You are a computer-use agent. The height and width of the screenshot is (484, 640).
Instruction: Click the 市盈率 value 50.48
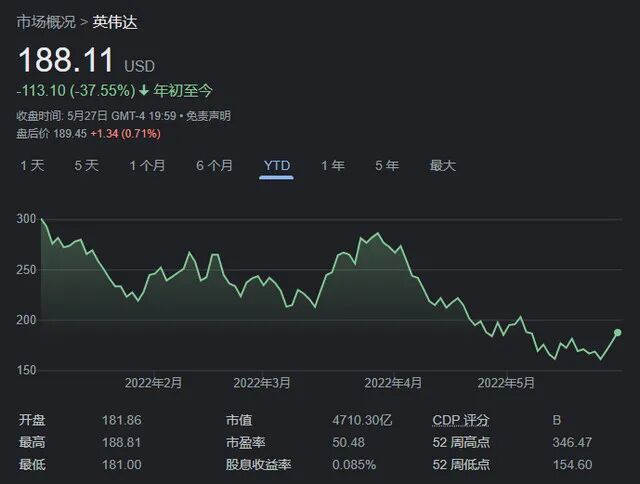click(348, 442)
